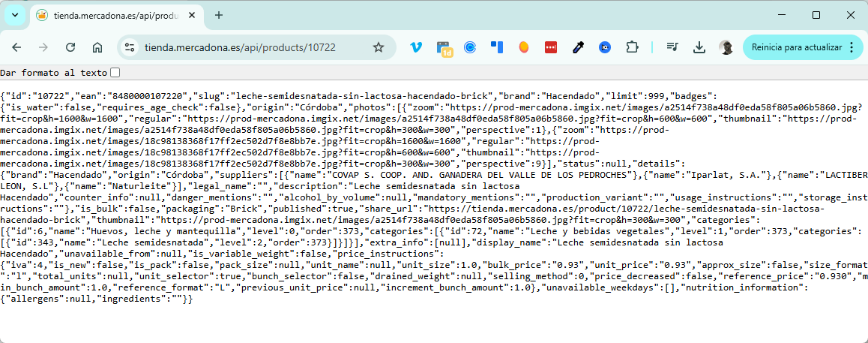Bookmark this page with the star icon
Screen dimensions: 868x343
click(x=379, y=47)
